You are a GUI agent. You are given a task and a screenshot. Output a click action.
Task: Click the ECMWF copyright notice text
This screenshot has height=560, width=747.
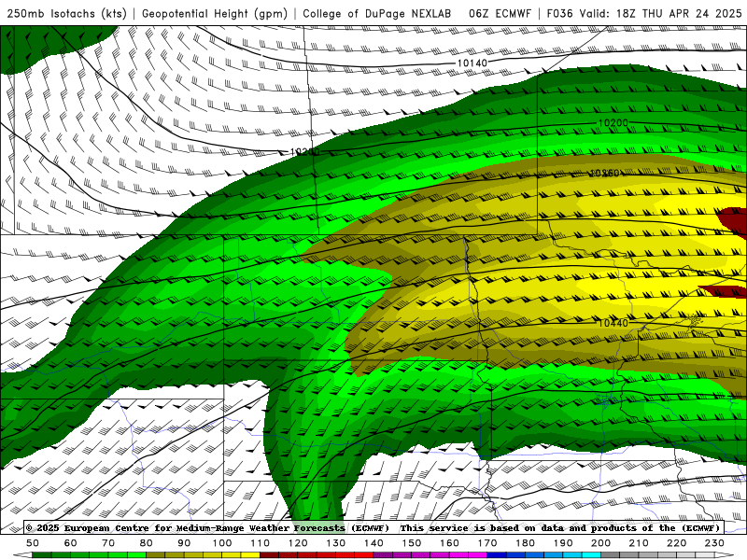point(373,527)
